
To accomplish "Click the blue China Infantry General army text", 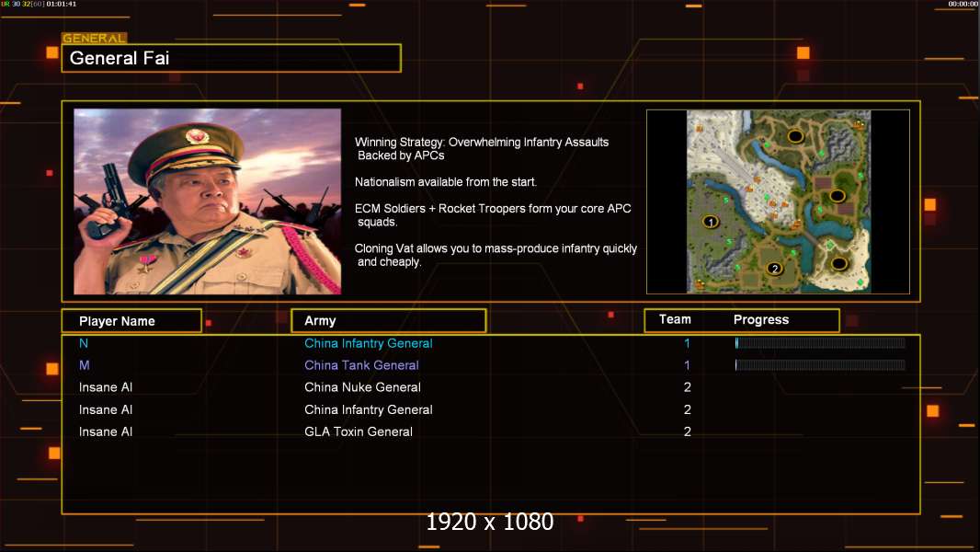I will [x=368, y=343].
